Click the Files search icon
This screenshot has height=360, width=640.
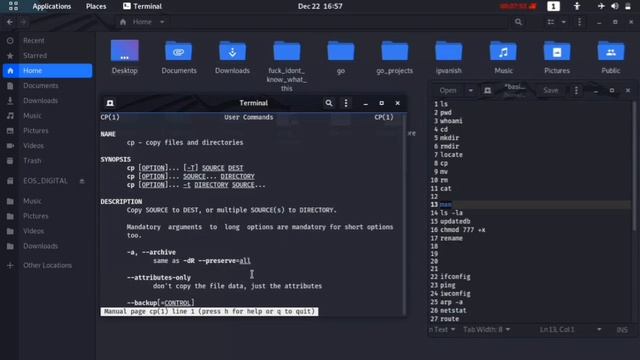[518, 22]
